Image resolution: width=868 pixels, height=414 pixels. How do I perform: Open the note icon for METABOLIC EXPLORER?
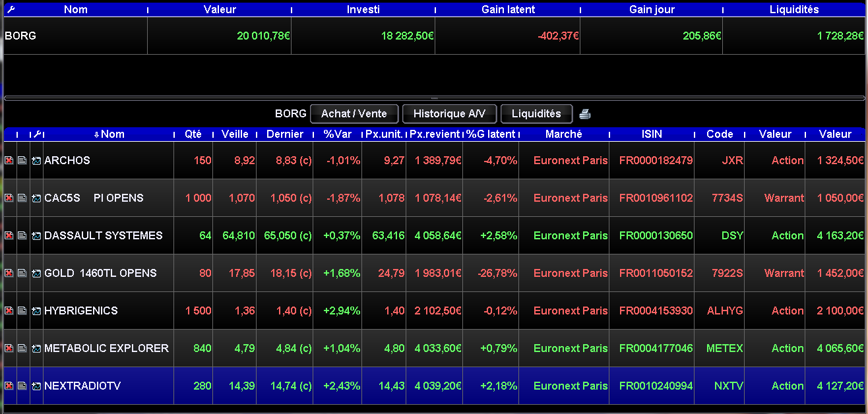22,348
